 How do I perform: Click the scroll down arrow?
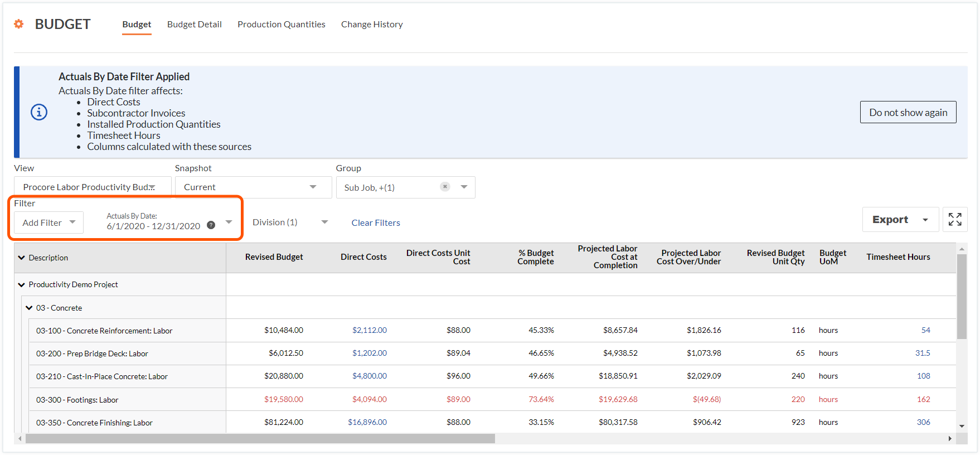coord(962,426)
